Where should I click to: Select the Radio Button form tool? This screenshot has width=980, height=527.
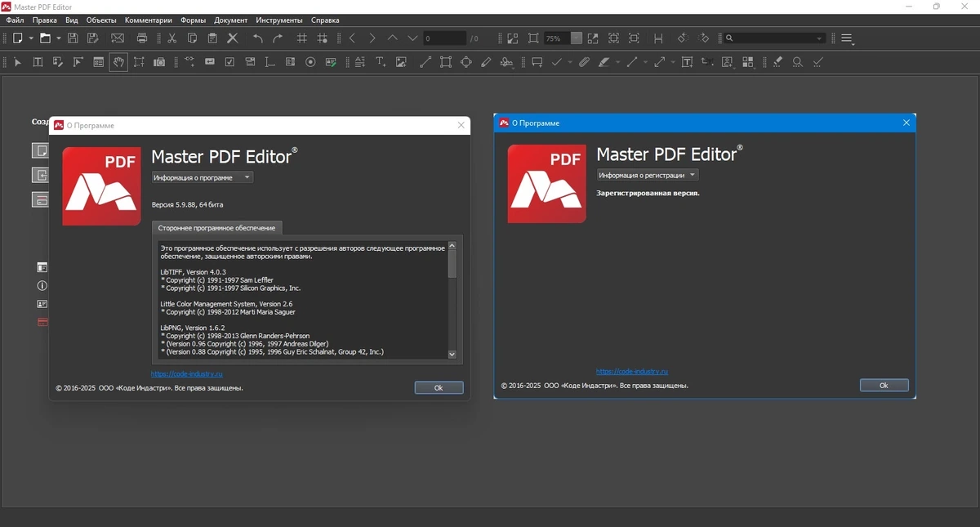310,62
